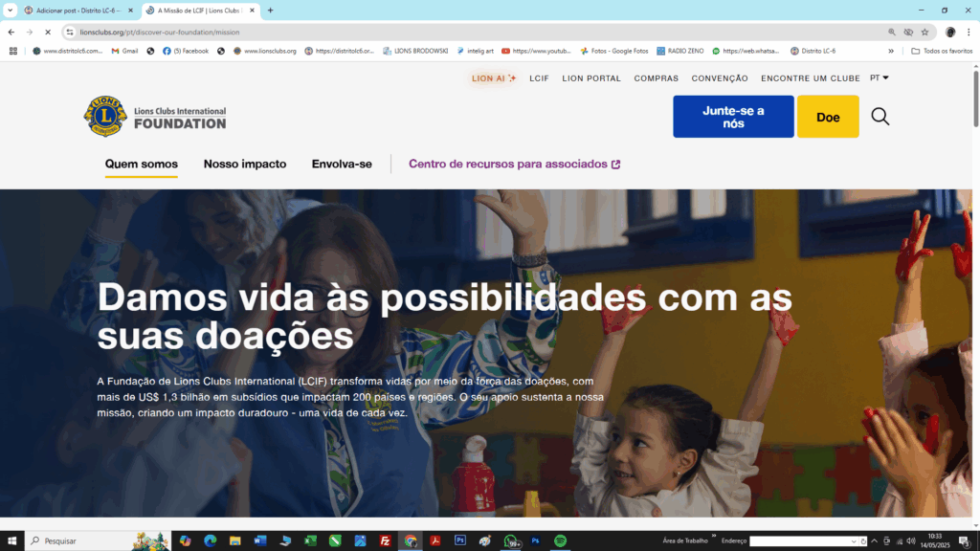Stop page loading with the X icon

click(48, 32)
